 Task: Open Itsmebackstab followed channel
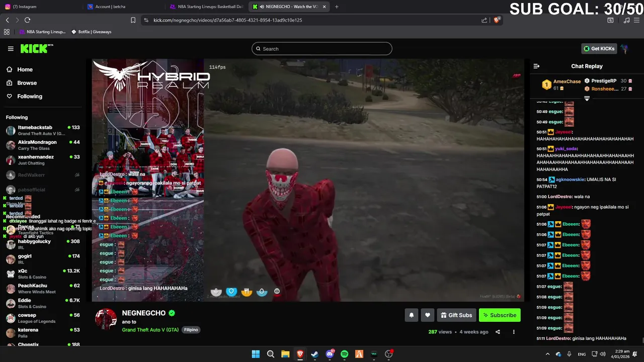[43, 130]
